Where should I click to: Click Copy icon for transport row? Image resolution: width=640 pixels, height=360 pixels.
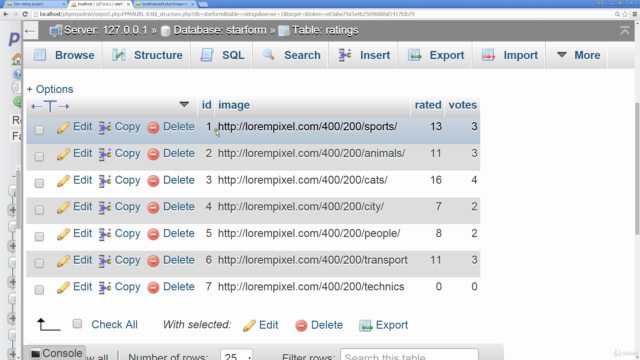coord(105,261)
